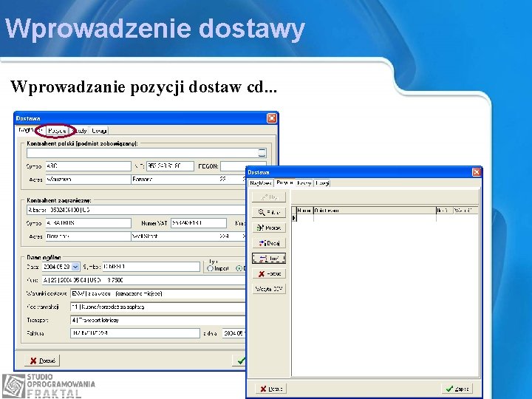Open the Warunki dostawy combo box
532x399 pixels.
[158, 293]
